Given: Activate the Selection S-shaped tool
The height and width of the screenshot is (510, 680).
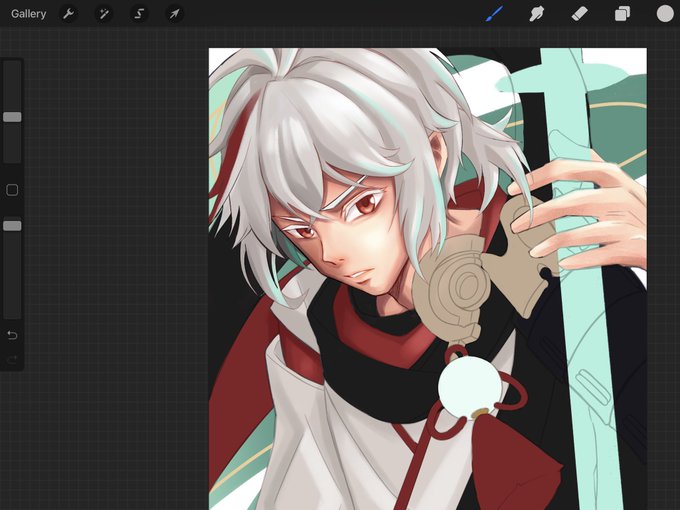Looking at the screenshot, I should point(139,14).
